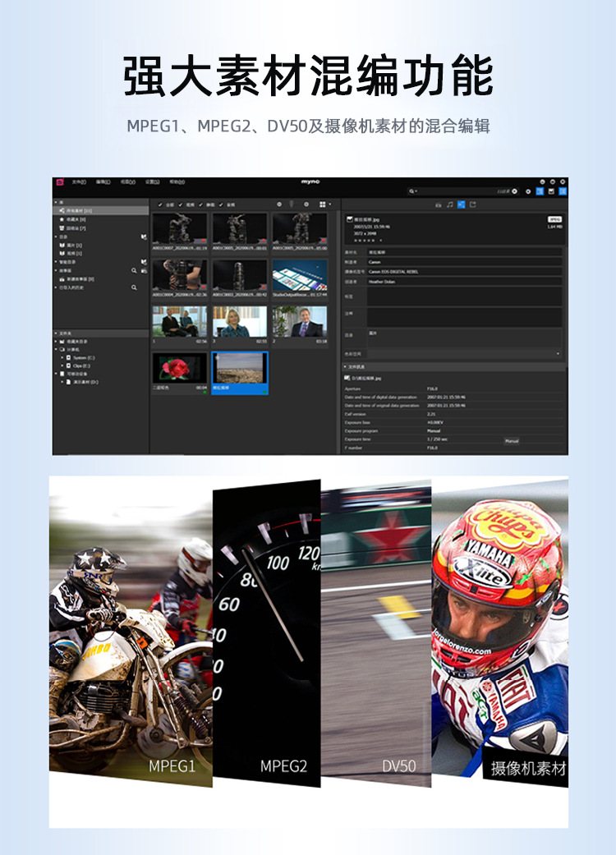Toggle the first blue panel layout icon

[x=540, y=191]
